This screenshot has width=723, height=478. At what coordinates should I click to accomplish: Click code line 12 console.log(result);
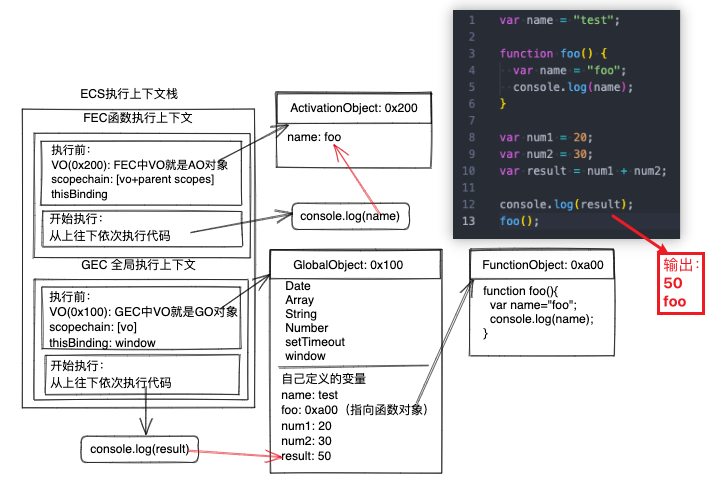click(566, 204)
